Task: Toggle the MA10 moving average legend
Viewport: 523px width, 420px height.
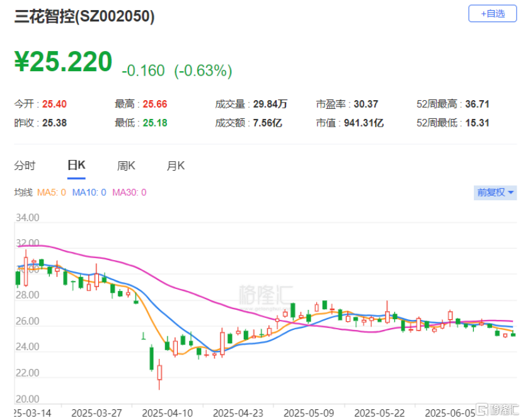Action: click(89, 192)
